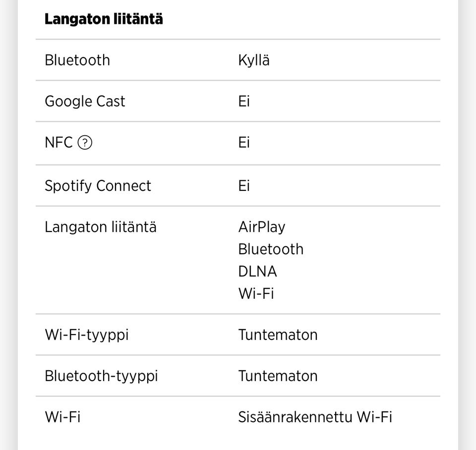Select the Google Cast label

click(85, 101)
